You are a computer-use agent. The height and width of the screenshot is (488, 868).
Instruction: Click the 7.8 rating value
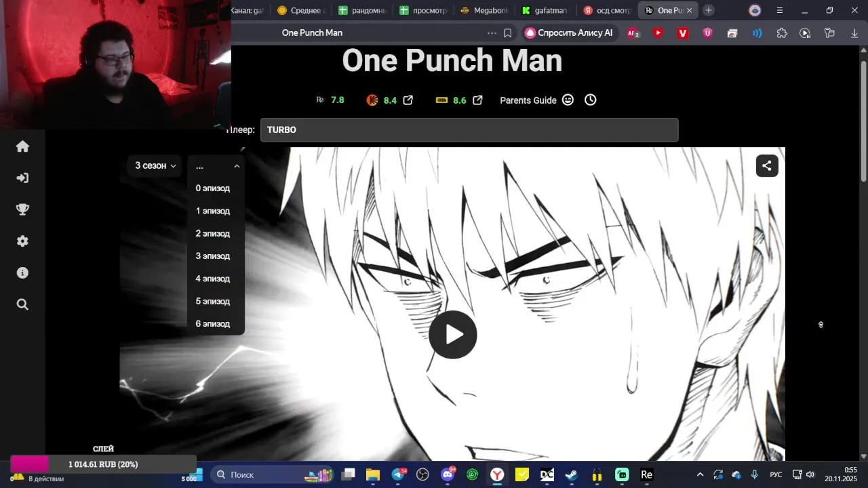pos(338,100)
